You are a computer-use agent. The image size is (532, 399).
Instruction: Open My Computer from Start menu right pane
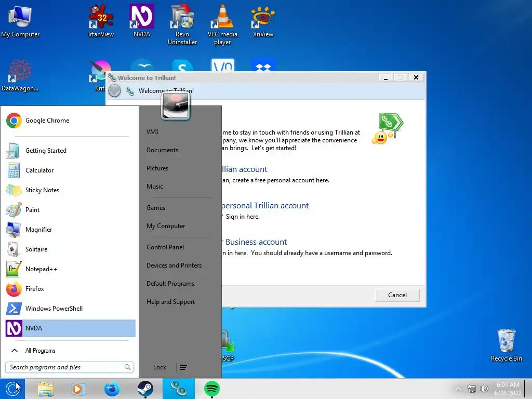pos(166,226)
